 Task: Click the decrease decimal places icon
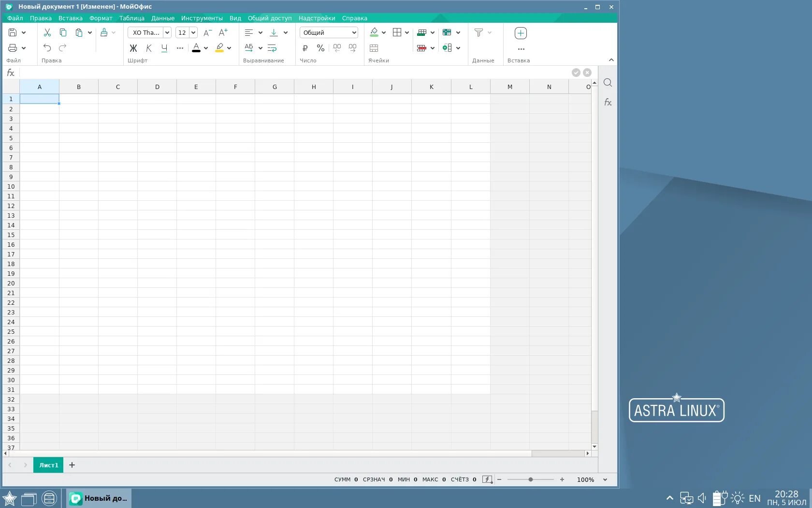click(x=337, y=48)
